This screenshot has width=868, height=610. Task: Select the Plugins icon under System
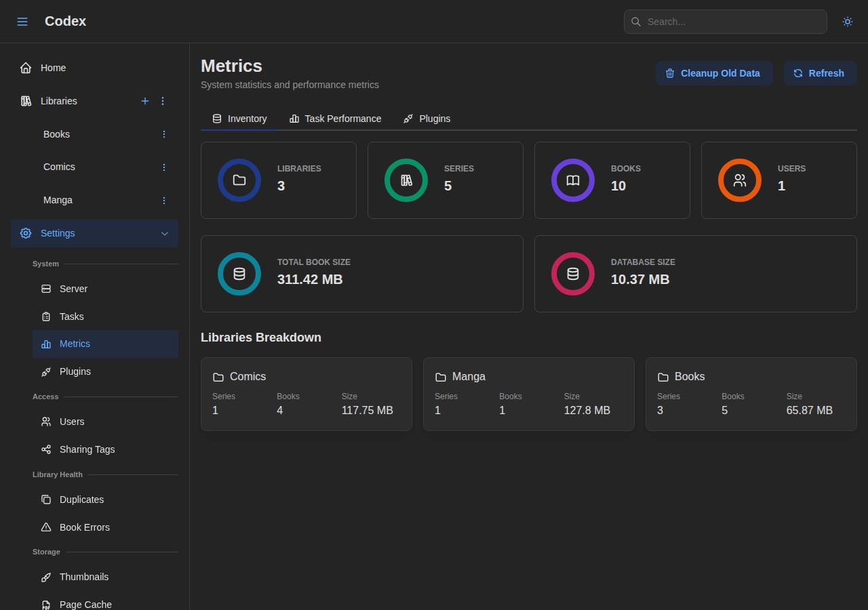pyautogui.click(x=45, y=371)
